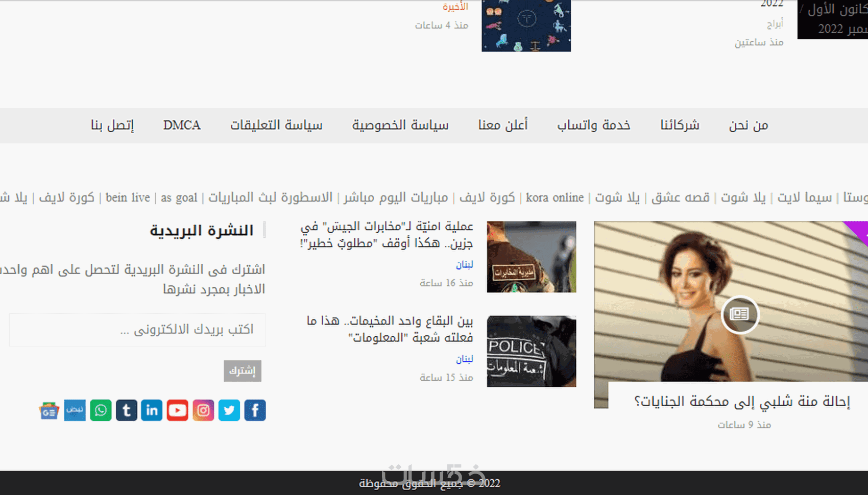The width and height of the screenshot is (868, 495).
Task: Open the 'سياسة الخصوصية' footer menu item
Action: (x=400, y=126)
